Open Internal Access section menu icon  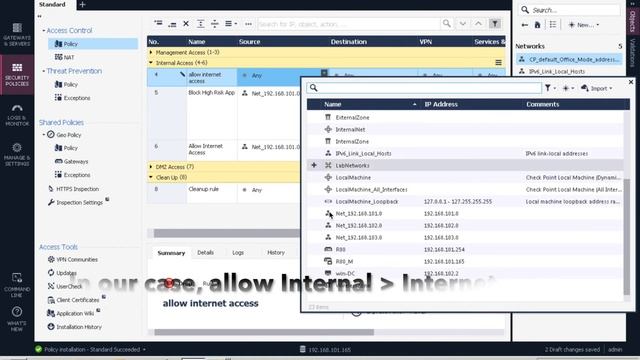(498, 63)
